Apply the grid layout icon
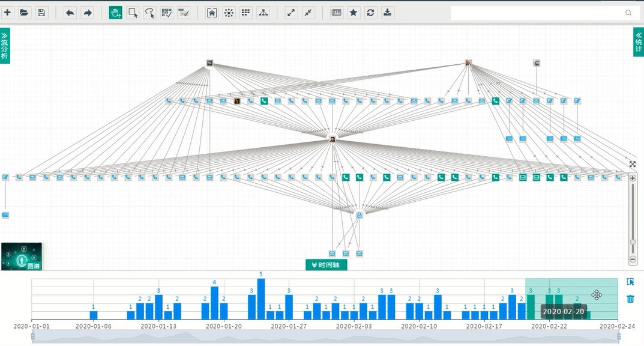 coord(246,13)
